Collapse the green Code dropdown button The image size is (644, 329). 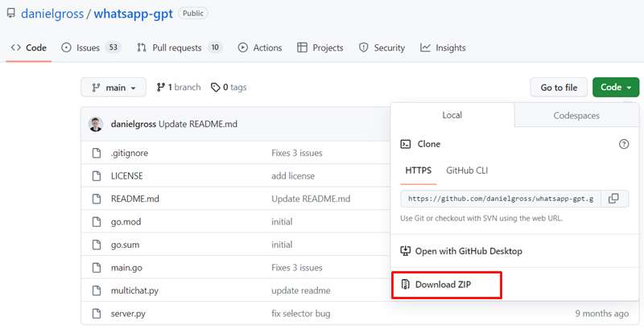616,88
